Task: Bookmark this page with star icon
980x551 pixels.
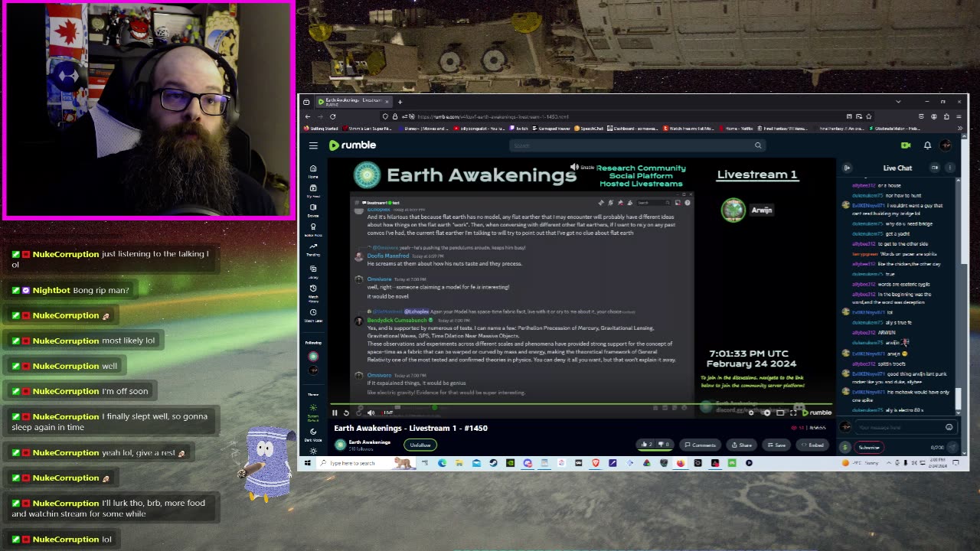Action: [x=868, y=116]
